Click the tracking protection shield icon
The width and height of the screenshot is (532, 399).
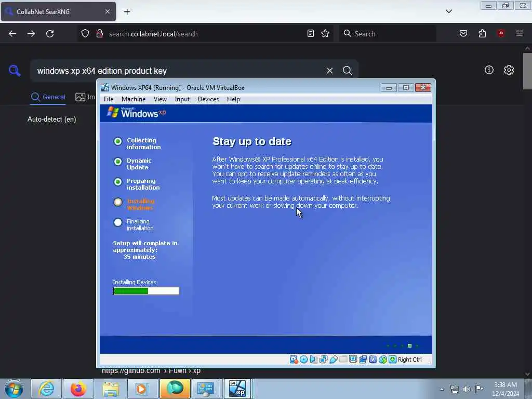85,34
